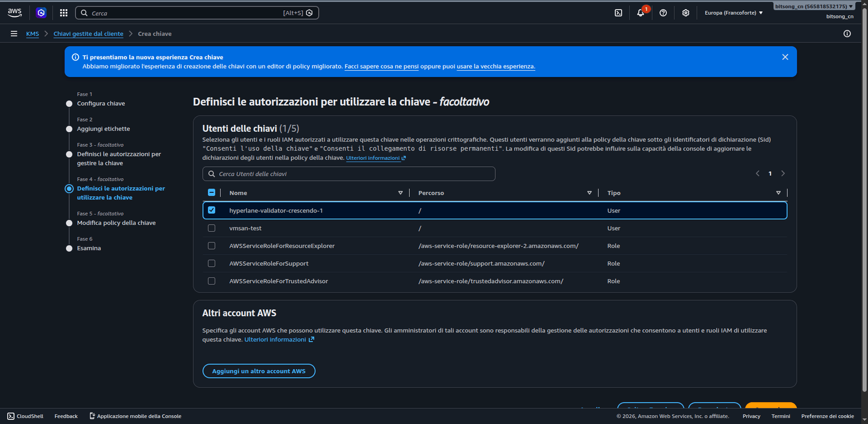Click the info icon in blue banner

point(75,57)
